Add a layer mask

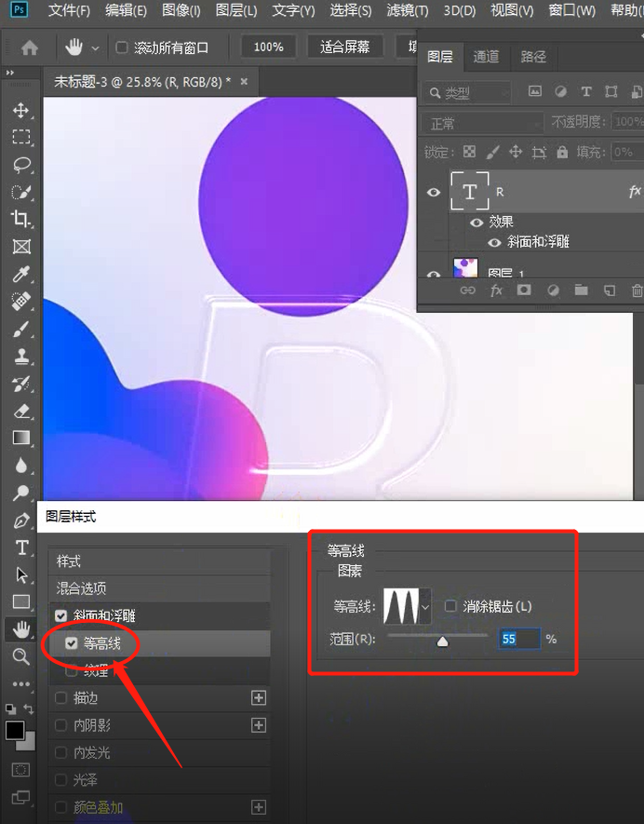[x=524, y=290]
